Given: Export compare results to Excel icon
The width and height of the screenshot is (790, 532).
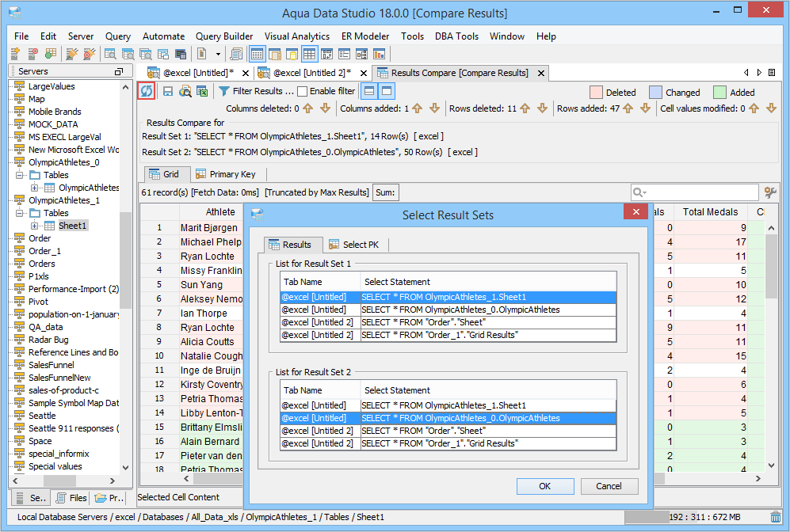Looking at the screenshot, I should (202, 91).
